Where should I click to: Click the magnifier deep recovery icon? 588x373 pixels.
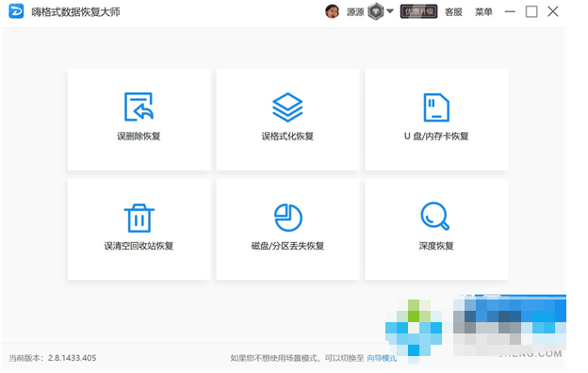pyautogui.click(x=435, y=217)
